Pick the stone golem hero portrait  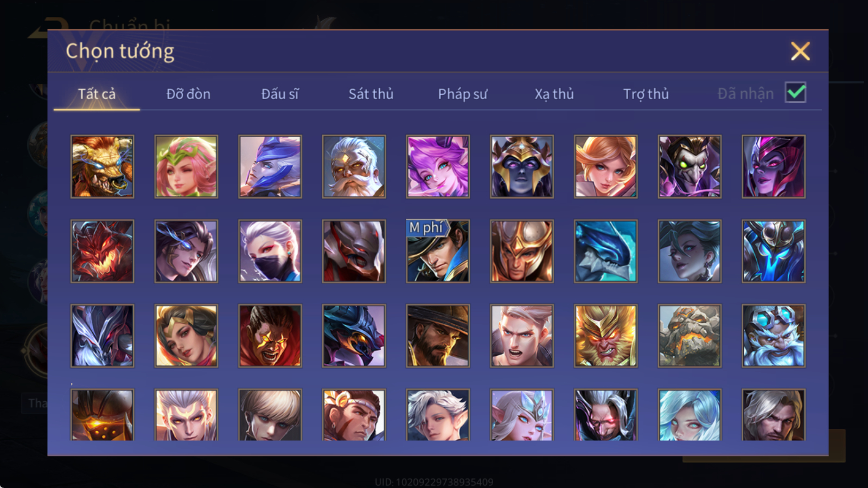pos(690,336)
